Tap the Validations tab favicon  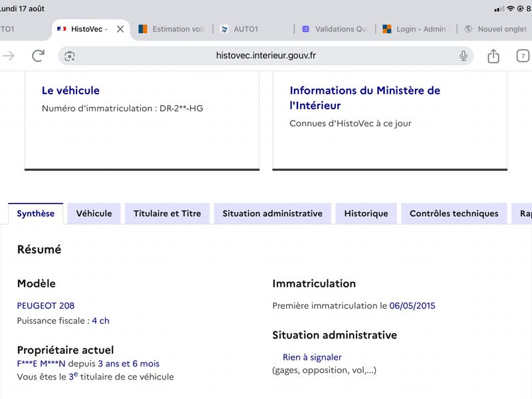point(306,29)
